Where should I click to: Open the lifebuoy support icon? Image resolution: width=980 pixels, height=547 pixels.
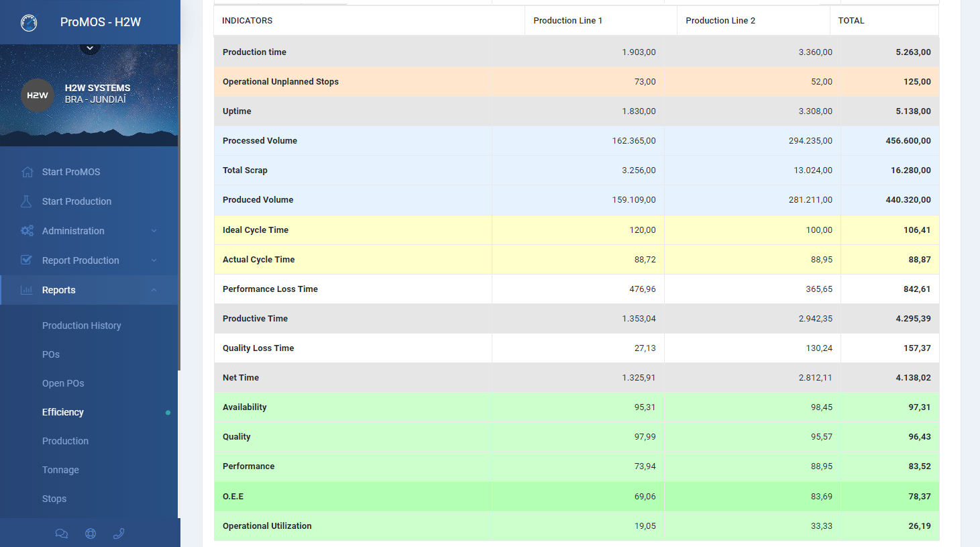tap(91, 534)
